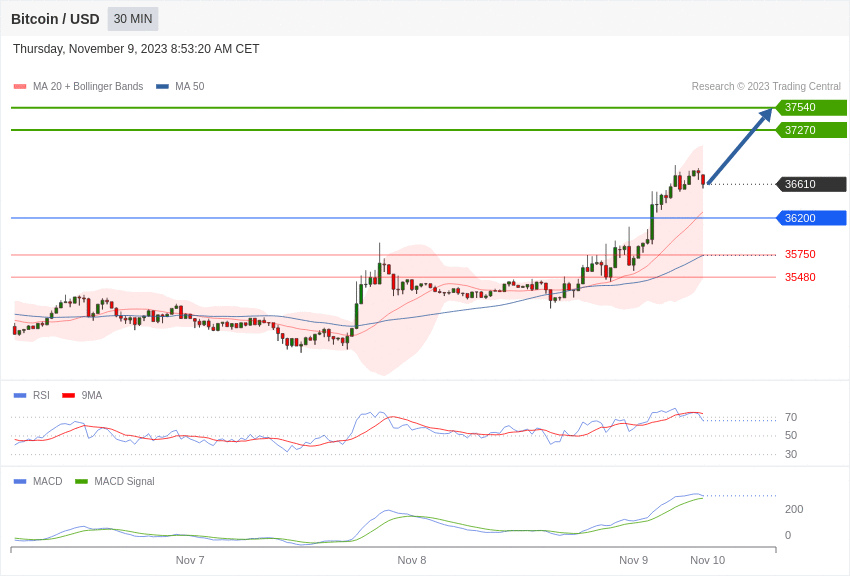
Task: Click the RSI blue legend swatch
Action: click(20, 396)
